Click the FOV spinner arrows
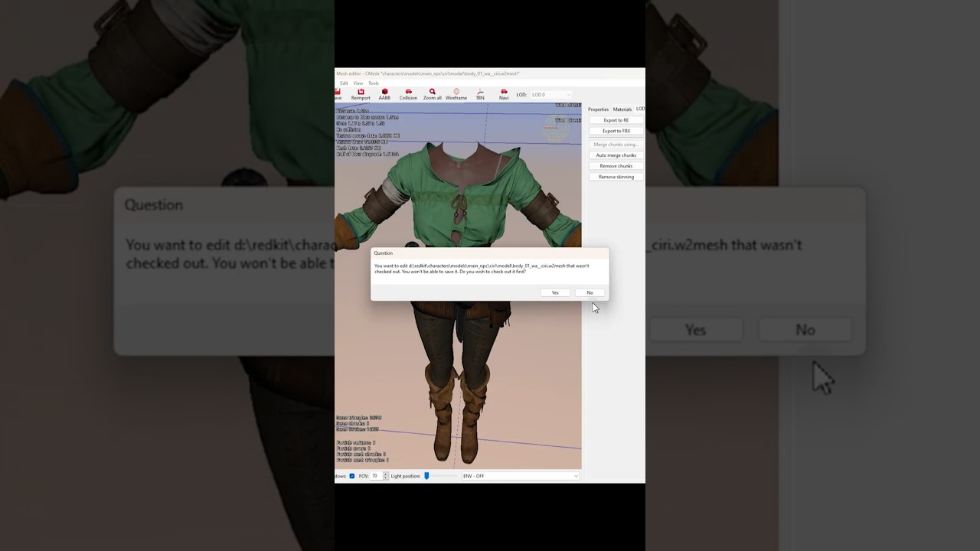Viewport: 980px width, 551px height. 385,476
